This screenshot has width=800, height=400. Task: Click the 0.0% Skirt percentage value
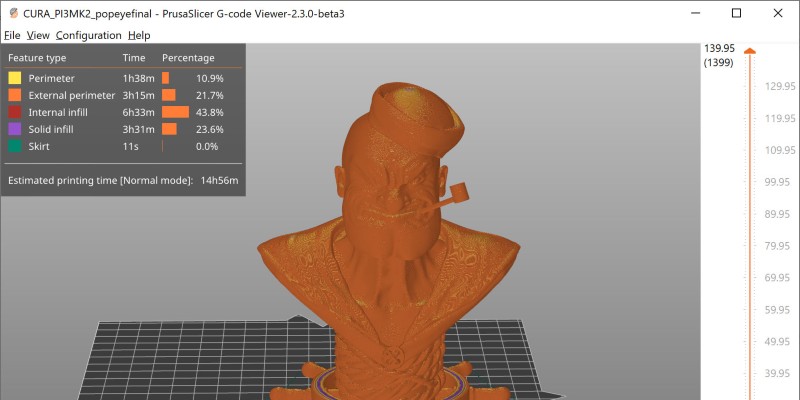click(207, 146)
